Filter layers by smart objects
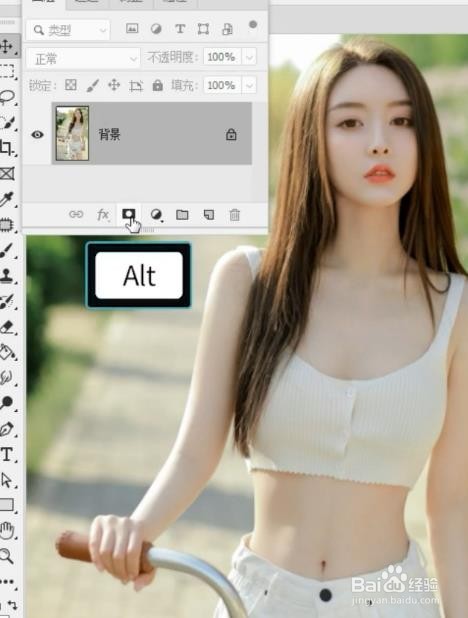This screenshot has width=468, height=618. [x=227, y=29]
